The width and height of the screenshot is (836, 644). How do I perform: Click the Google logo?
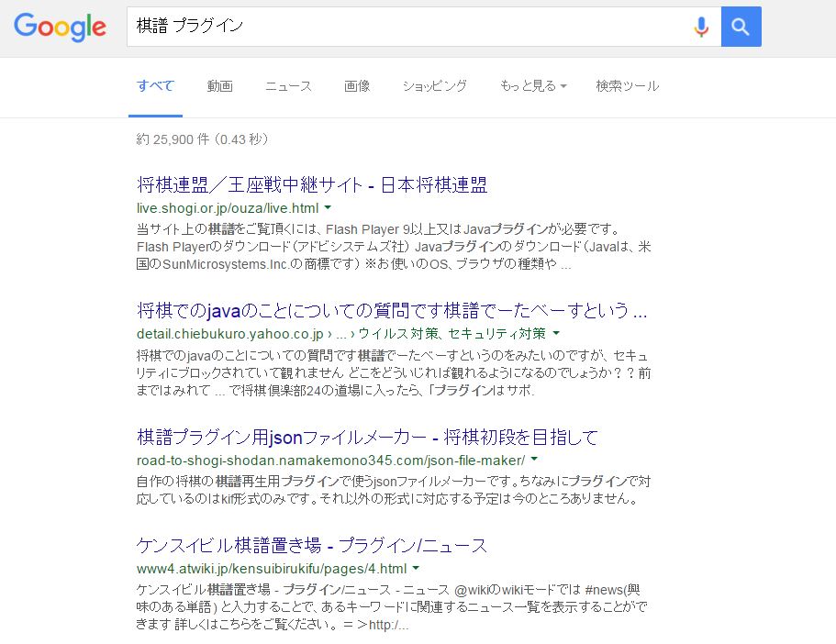click(60, 27)
